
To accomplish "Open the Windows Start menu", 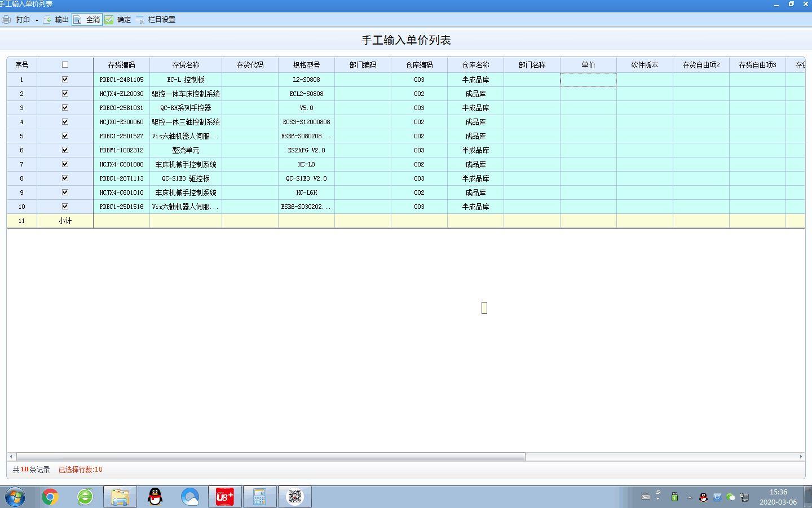I will (15, 497).
